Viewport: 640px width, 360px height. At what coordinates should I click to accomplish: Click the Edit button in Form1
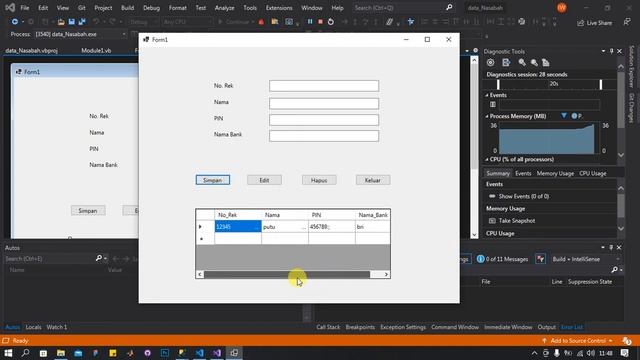click(x=264, y=180)
